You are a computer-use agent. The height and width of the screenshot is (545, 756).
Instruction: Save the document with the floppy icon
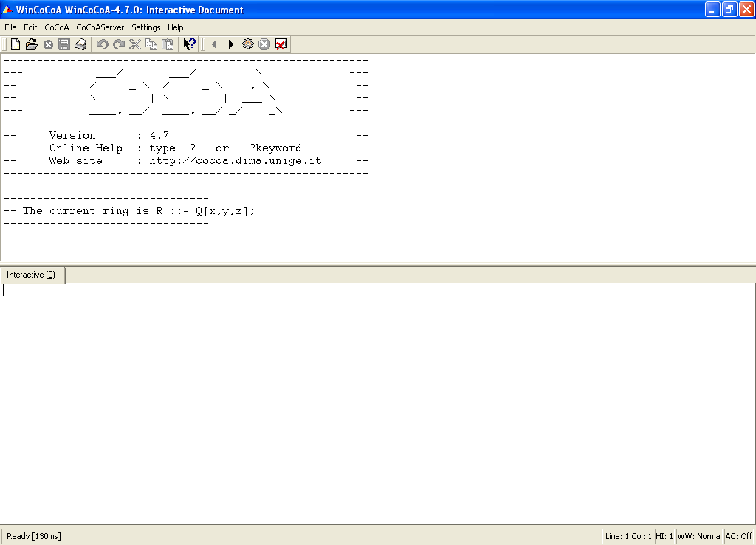point(64,44)
